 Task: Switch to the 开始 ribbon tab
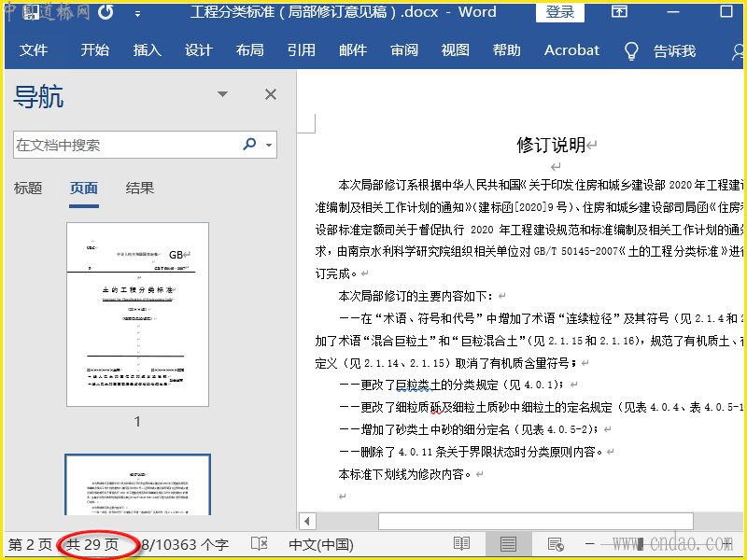pyautogui.click(x=95, y=50)
